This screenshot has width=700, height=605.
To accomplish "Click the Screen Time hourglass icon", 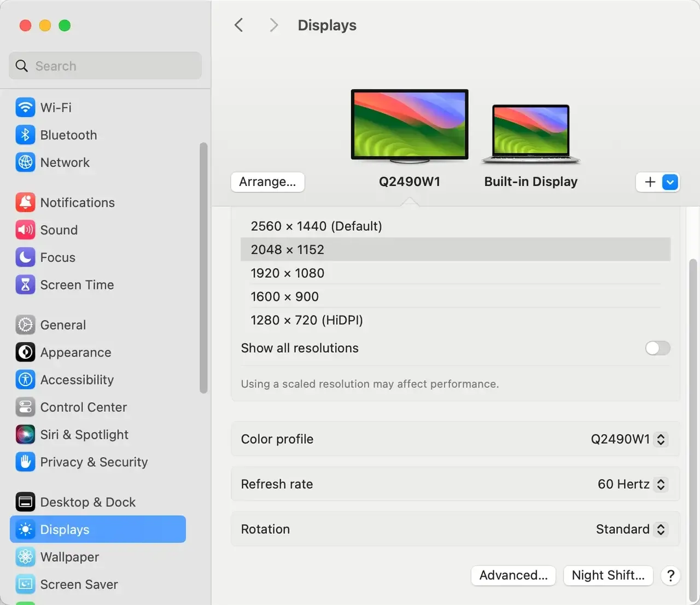I will pyautogui.click(x=25, y=284).
